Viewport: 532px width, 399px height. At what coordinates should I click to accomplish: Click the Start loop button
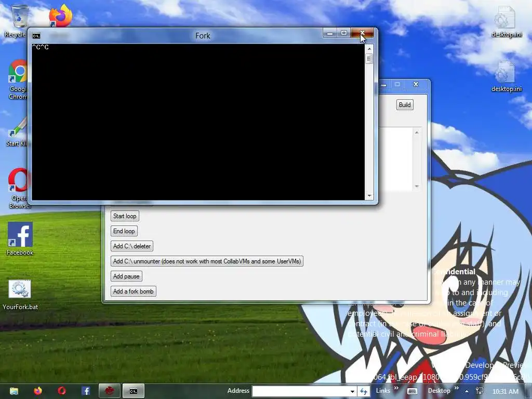[125, 216]
